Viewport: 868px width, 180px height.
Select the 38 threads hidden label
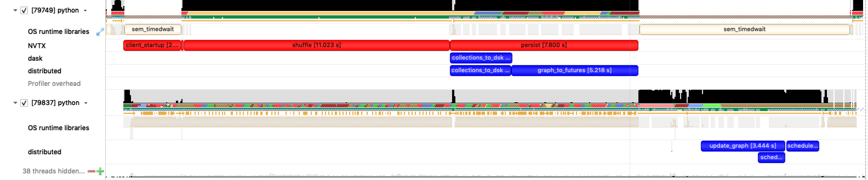pos(54,171)
